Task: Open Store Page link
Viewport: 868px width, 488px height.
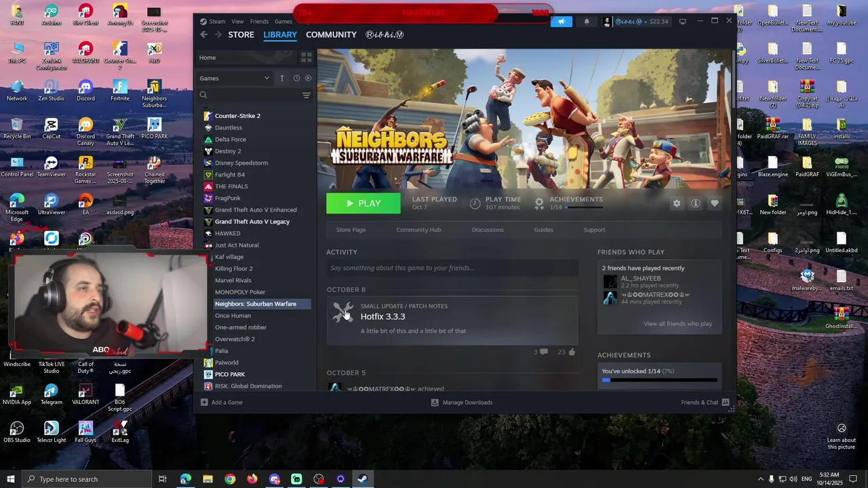Action: coord(351,230)
